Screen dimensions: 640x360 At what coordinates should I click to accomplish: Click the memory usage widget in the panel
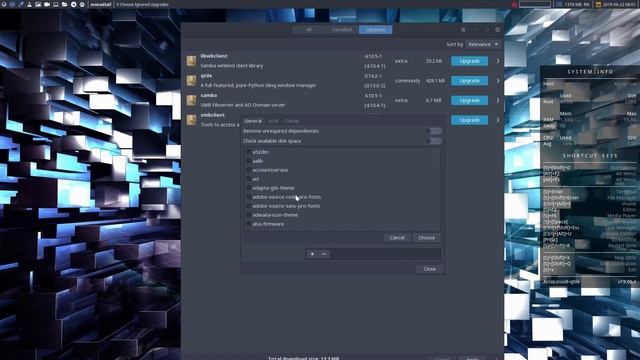click(x=573, y=4)
